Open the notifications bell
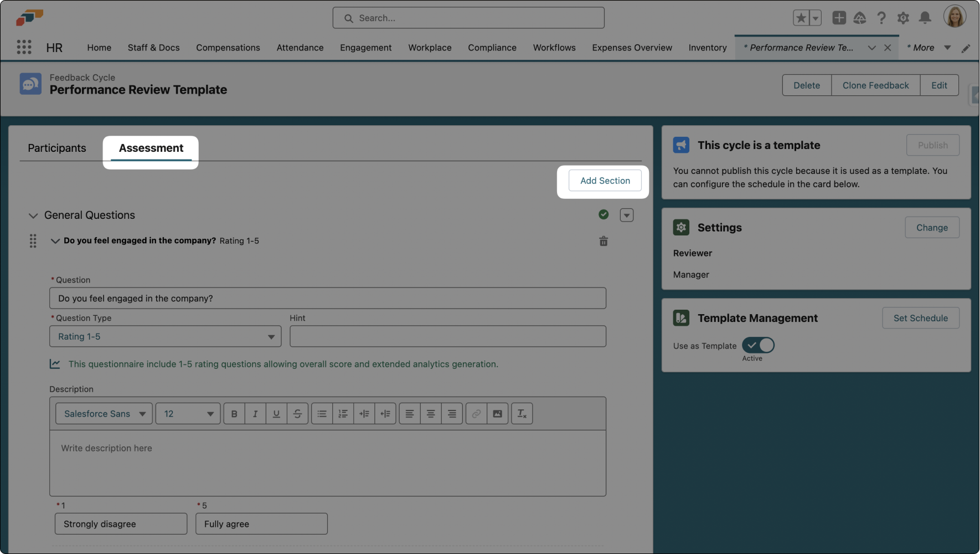This screenshot has height=554, width=980. point(925,18)
